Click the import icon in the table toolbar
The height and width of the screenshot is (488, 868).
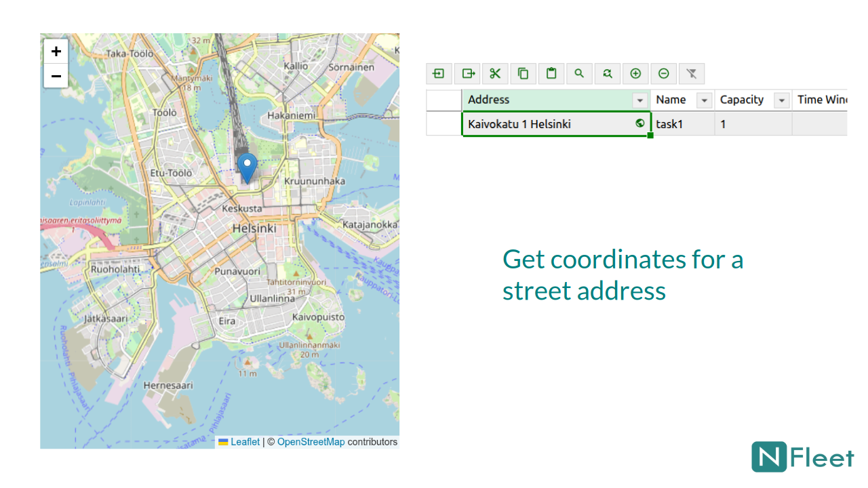[439, 74]
